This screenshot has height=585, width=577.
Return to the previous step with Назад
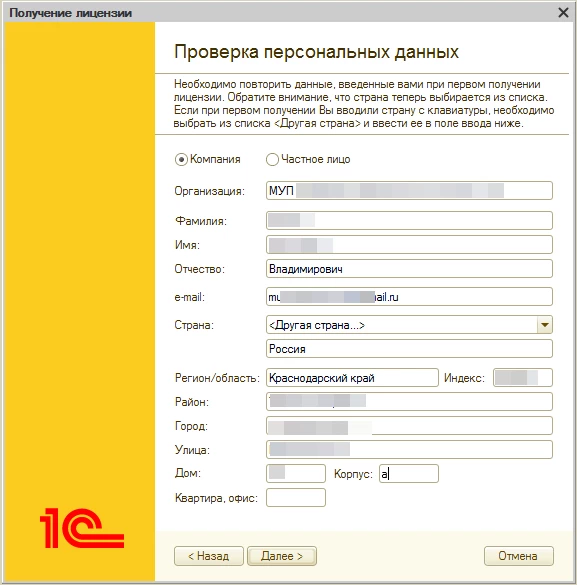208,556
